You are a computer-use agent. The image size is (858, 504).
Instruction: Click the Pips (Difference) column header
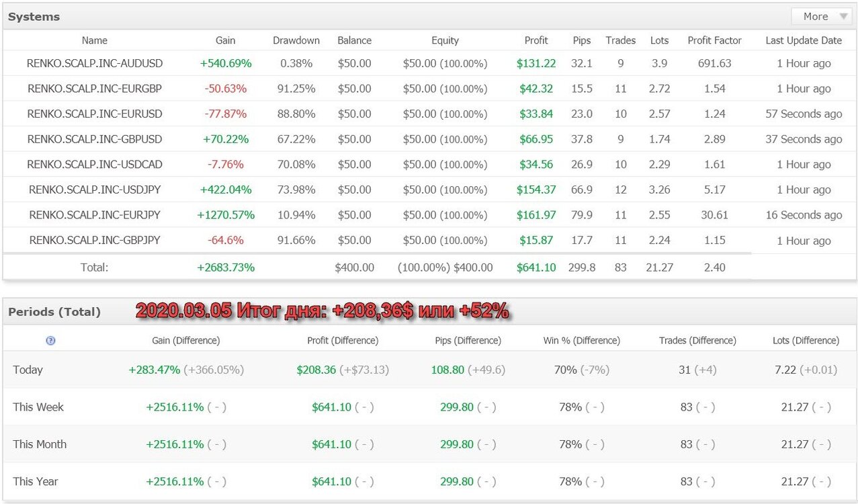click(468, 341)
